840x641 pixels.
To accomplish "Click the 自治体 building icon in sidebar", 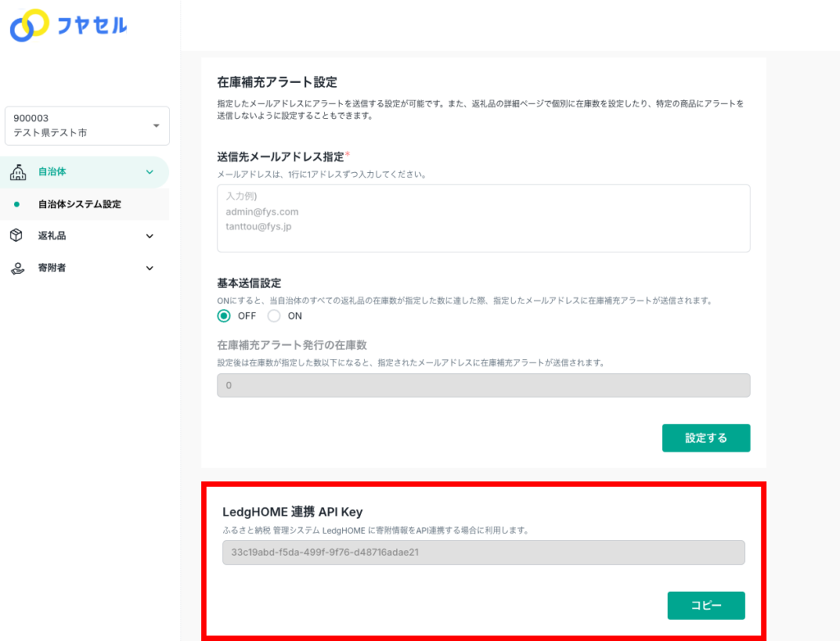I will coord(17,172).
